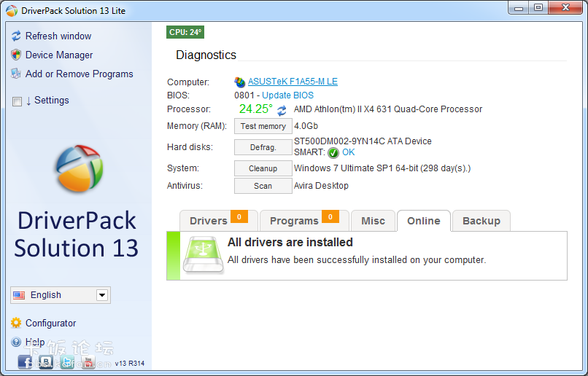Screen dimensions: 588x376
Task: Click the SMART OK link
Action: tap(349, 152)
